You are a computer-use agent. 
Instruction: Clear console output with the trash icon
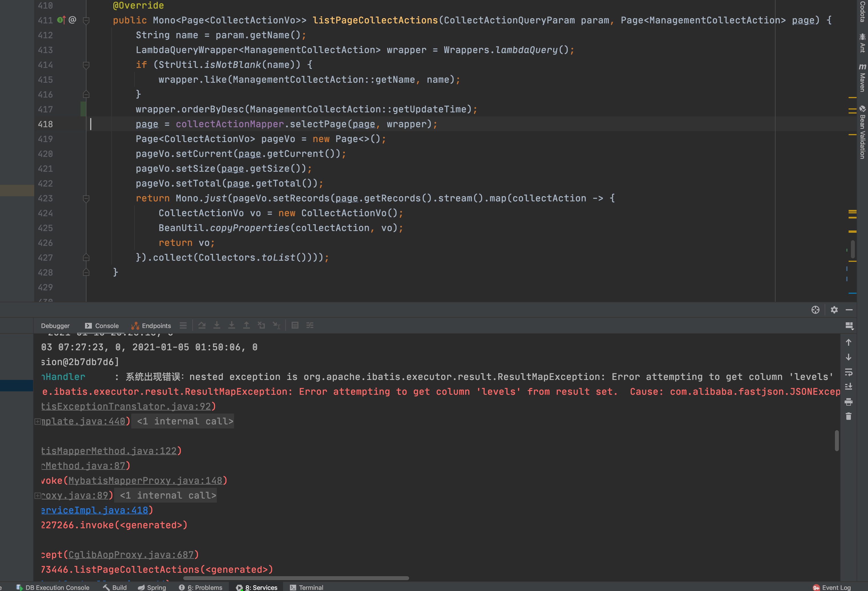pos(849,416)
